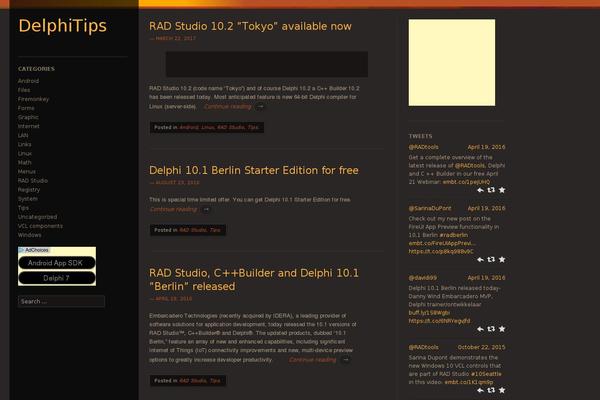
Task: Click the yellow advertisement box above Tweets
Action: click(452, 62)
